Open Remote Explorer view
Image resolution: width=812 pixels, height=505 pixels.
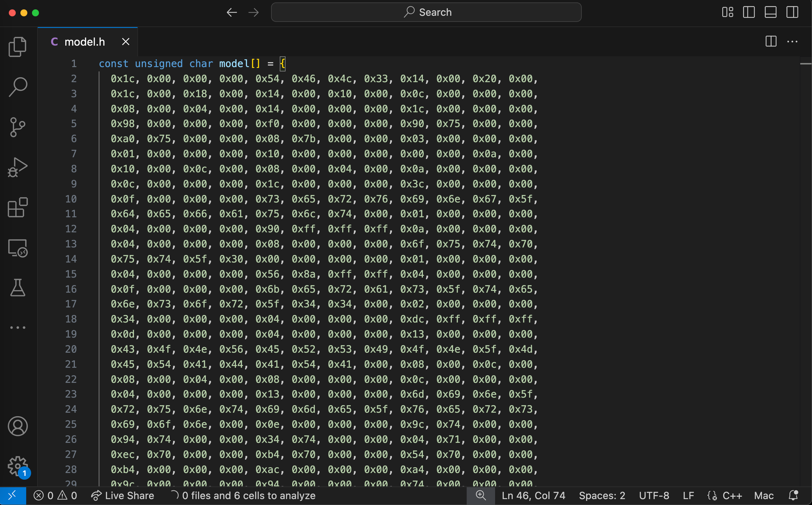(x=17, y=248)
